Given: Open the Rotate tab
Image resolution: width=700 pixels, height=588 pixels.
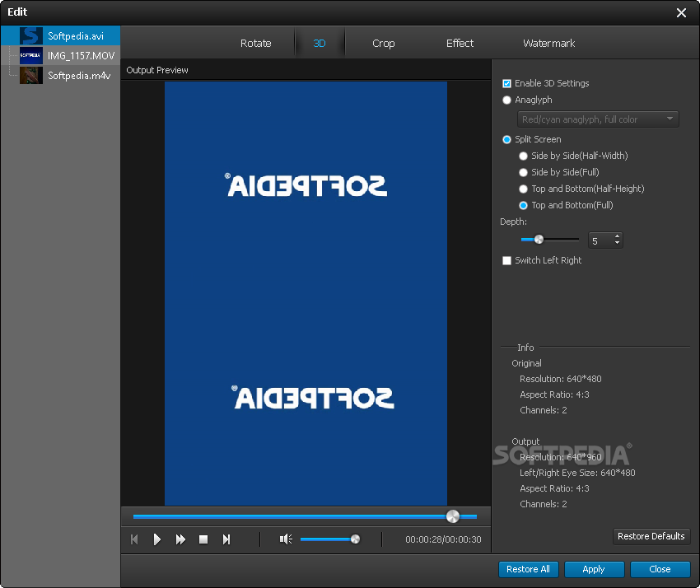Looking at the screenshot, I should tap(256, 44).
